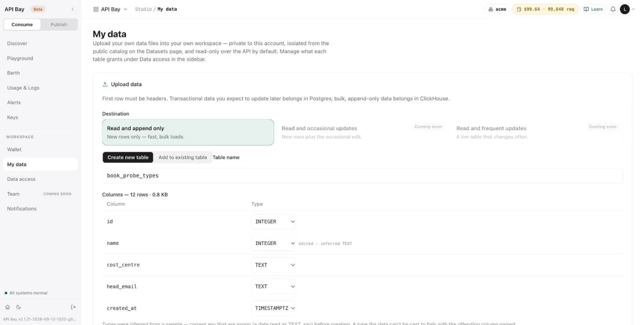Click the Studio breadcrumb link

coord(143,9)
